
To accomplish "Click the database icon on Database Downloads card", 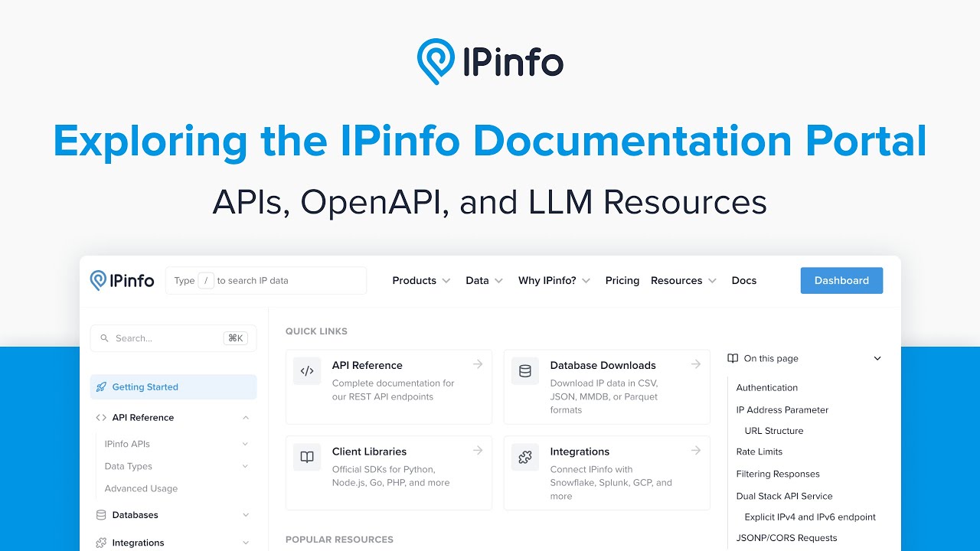I will point(525,371).
